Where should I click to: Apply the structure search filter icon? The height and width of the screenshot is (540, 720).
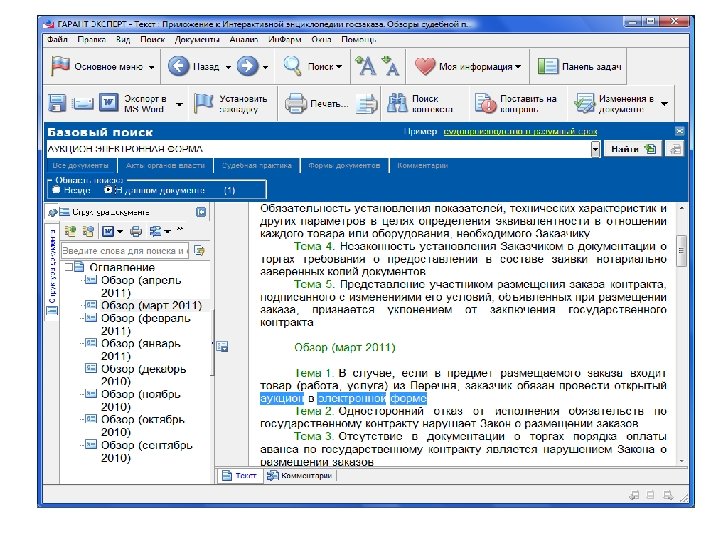coord(199,251)
